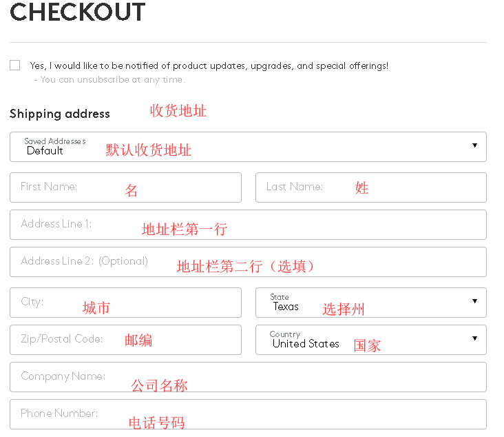504x437 pixels.
Task: Tick the product updates notification checkbox
Action: coord(14,65)
